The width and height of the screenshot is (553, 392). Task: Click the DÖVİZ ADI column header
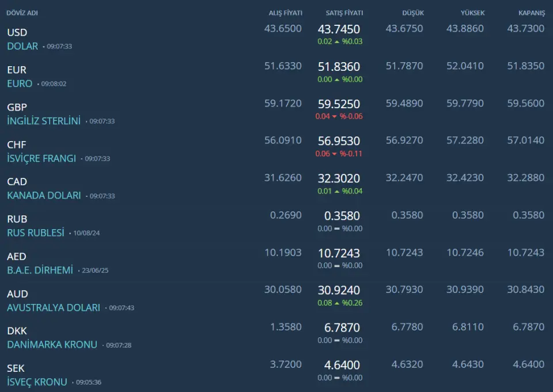[x=22, y=13]
